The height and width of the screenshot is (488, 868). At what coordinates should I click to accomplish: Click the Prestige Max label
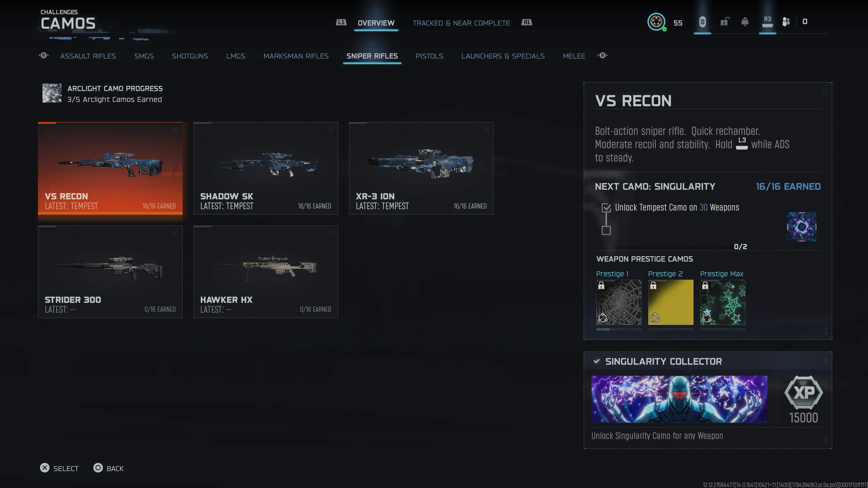tap(722, 274)
